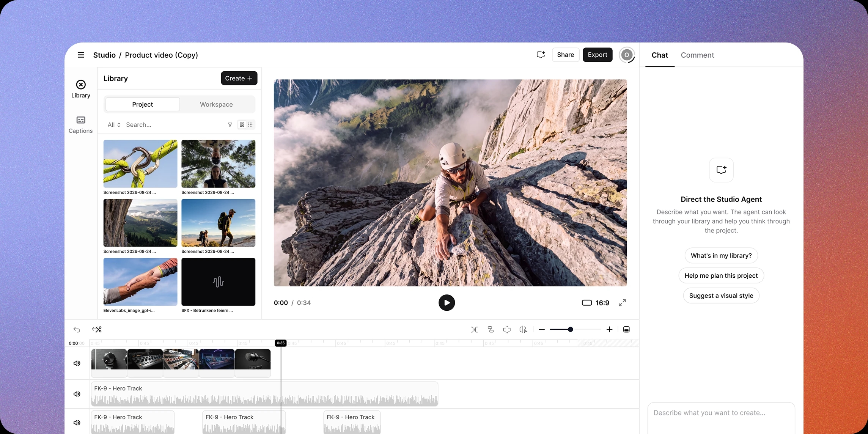The height and width of the screenshot is (434, 868).
Task: Open the All media type dropdown
Action: 114,125
